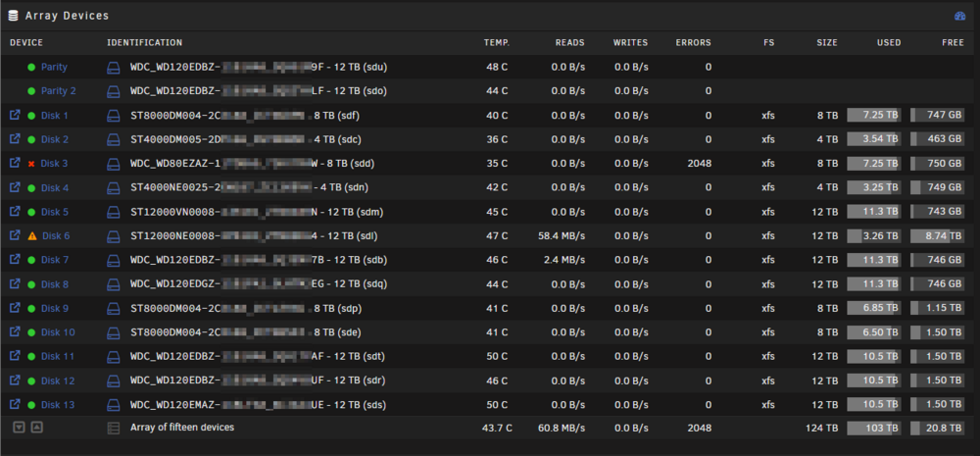Open the Parity device link
980x456 pixels.
[x=54, y=67]
